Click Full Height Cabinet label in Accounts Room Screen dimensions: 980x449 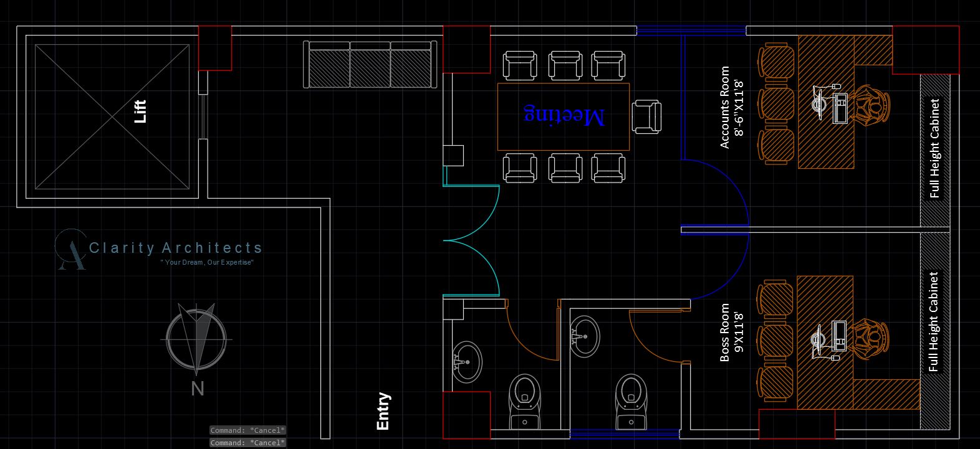pyautogui.click(x=934, y=148)
